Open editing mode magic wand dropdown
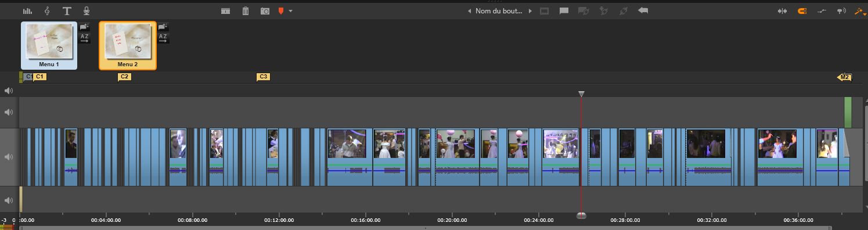868x230 pixels. [x=860, y=11]
